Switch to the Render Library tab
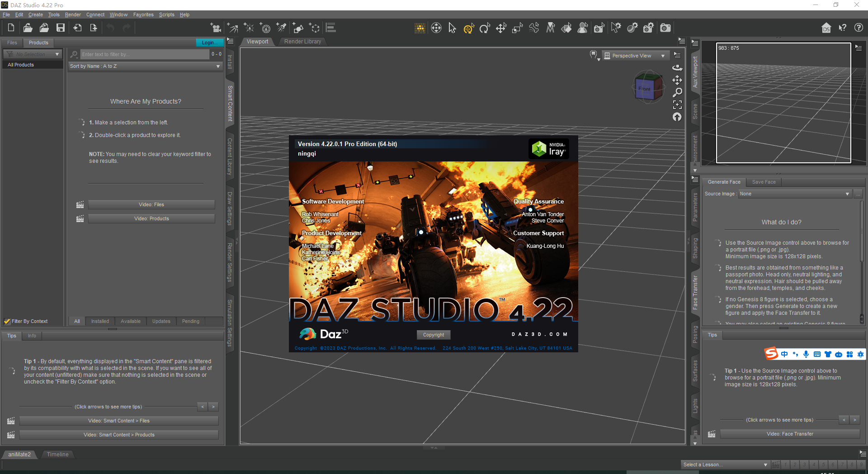 (x=302, y=41)
